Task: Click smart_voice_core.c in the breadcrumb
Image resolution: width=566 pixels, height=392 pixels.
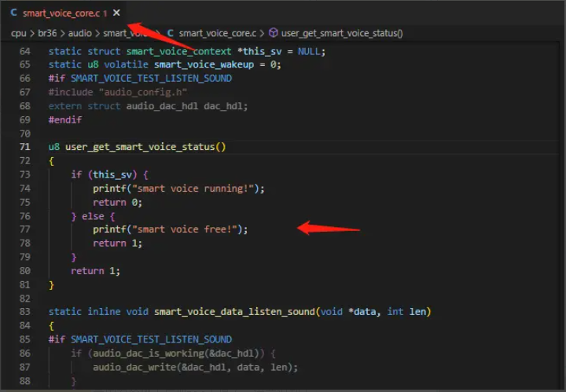Action: pos(217,33)
